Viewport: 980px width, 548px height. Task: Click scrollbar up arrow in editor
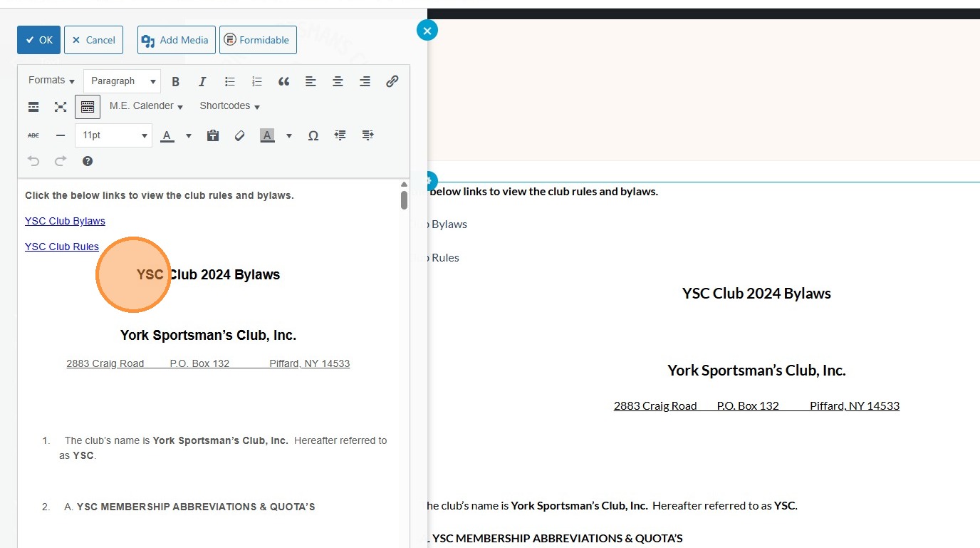click(x=404, y=184)
